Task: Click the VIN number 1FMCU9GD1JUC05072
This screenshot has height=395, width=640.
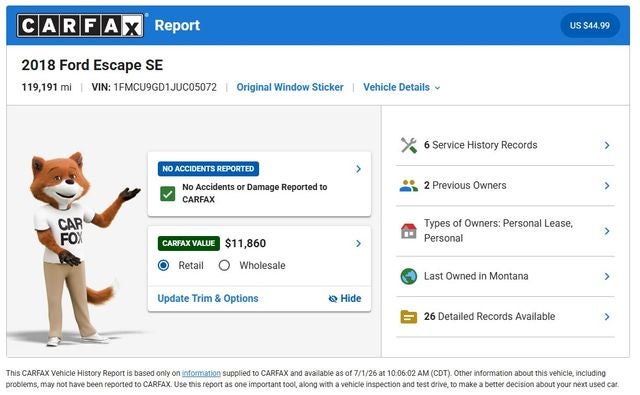Action: tap(165, 87)
